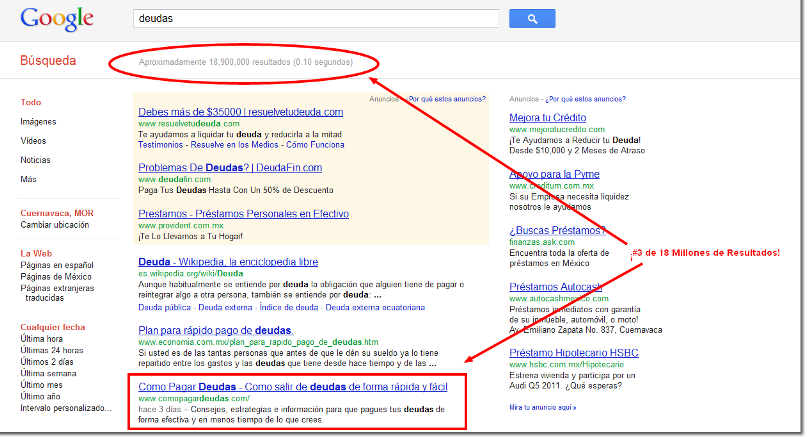Click the Deuda externa sitelink

pos(225,308)
